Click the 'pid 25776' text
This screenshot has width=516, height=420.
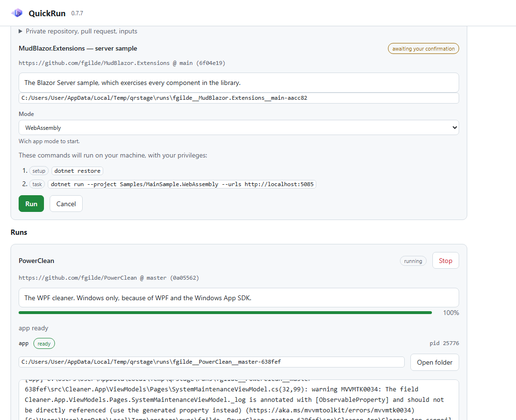[444, 343]
